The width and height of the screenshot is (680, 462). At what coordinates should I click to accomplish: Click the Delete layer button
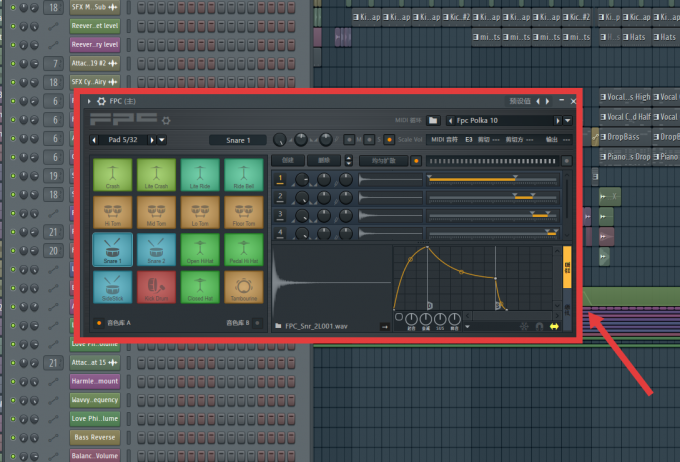tap(324, 161)
